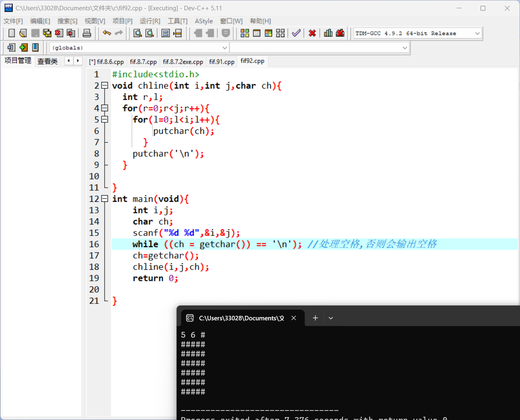Run the compiled program

pos(257,33)
